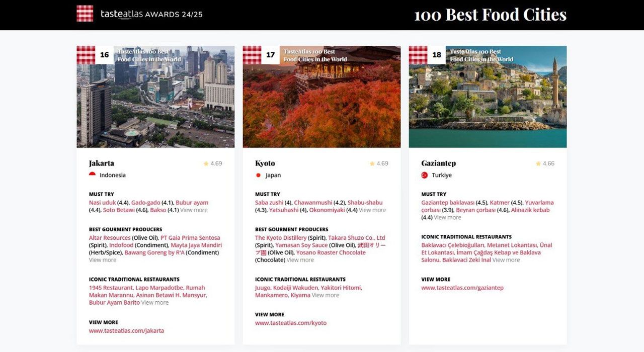Expand View more under Gaziantep restaurants
This screenshot has height=352, width=644.
coord(506,260)
